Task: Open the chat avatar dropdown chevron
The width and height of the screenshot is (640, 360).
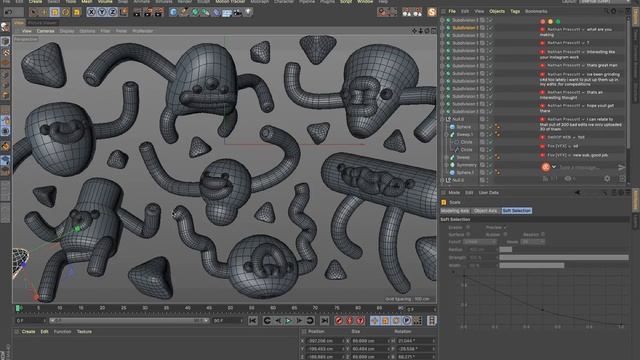Action: click(554, 167)
